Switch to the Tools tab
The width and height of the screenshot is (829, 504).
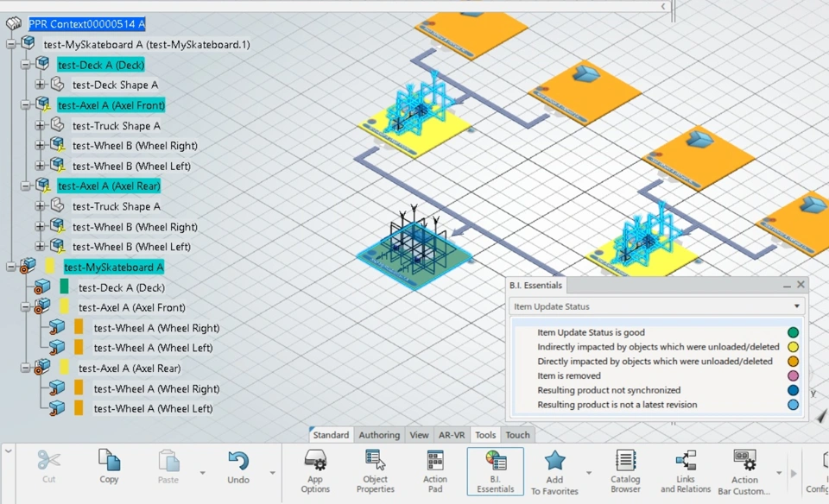click(x=484, y=435)
